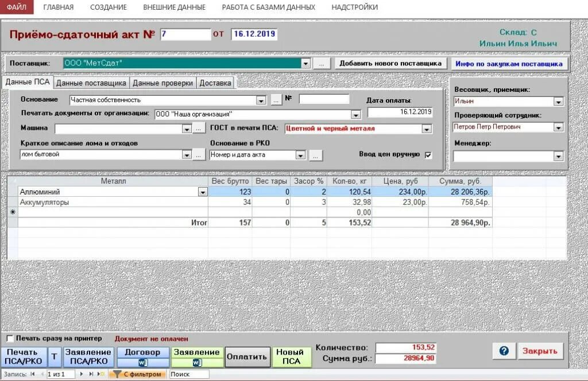Switch to Данные ПСА tab

point(28,82)
